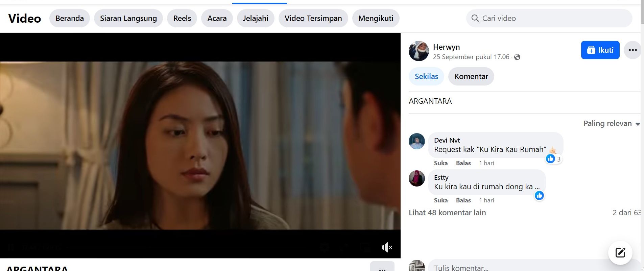Click the Video page heading
Viewport: 644px width, 271px height.
(x=24, y=18)
